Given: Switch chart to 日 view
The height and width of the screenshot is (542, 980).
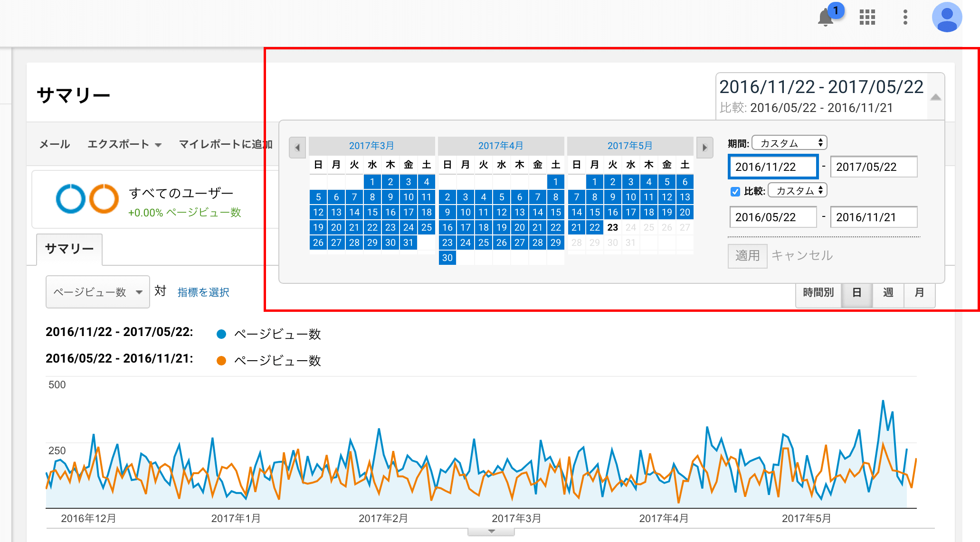Looking at the screenshot, I should (x=856, y=292).
